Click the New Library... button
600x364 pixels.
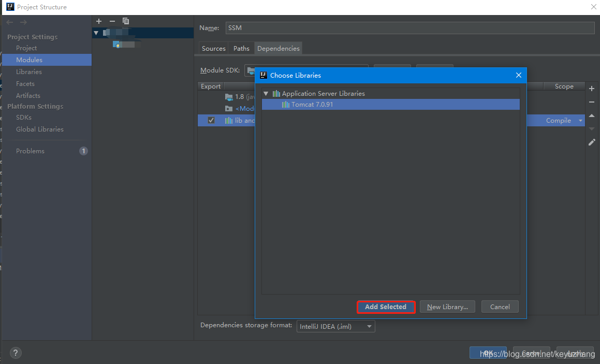point(447,307)
